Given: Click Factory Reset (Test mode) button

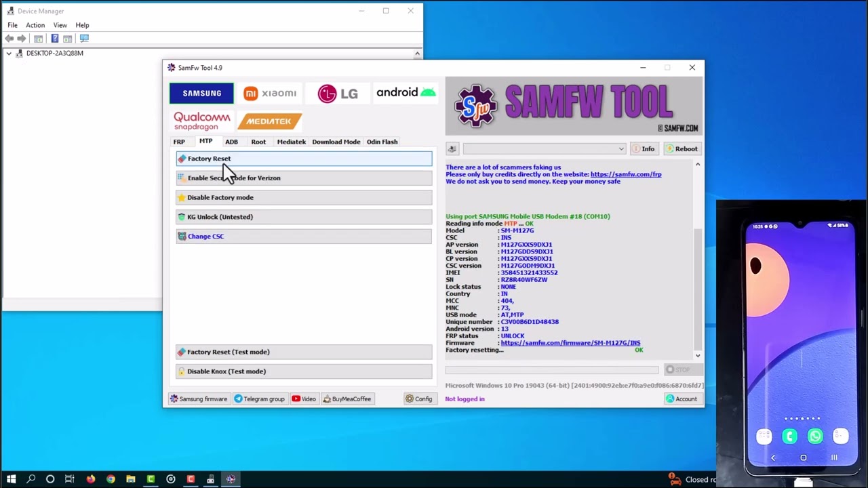Looking at the screenshot, I should tap(304, 352).
